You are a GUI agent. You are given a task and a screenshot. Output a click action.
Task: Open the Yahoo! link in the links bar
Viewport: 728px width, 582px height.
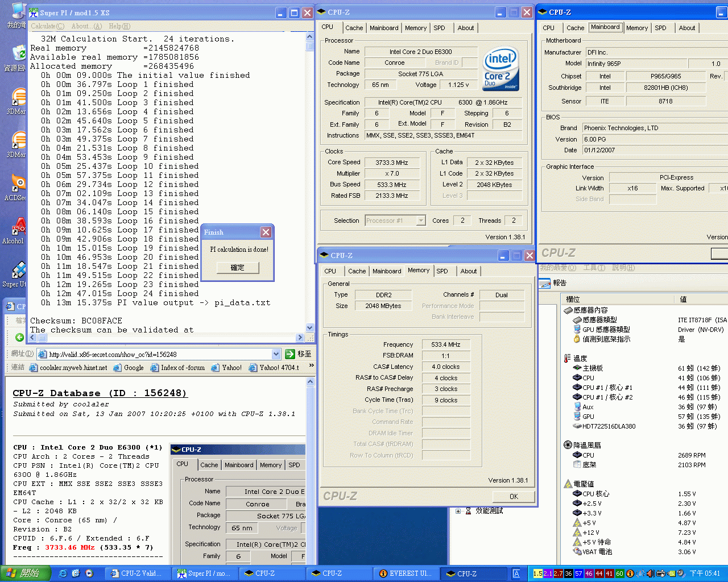(226, 368)
